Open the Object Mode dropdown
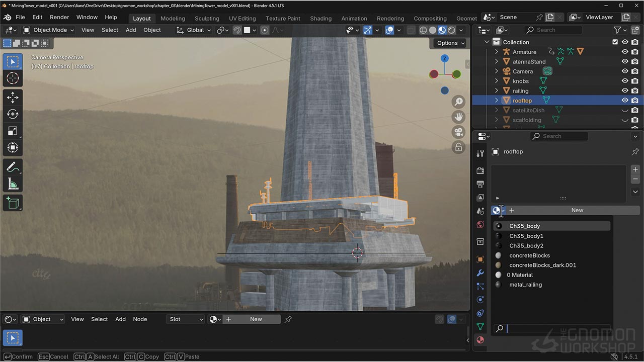Screen dimensions: 644x362 pos(49,30)
